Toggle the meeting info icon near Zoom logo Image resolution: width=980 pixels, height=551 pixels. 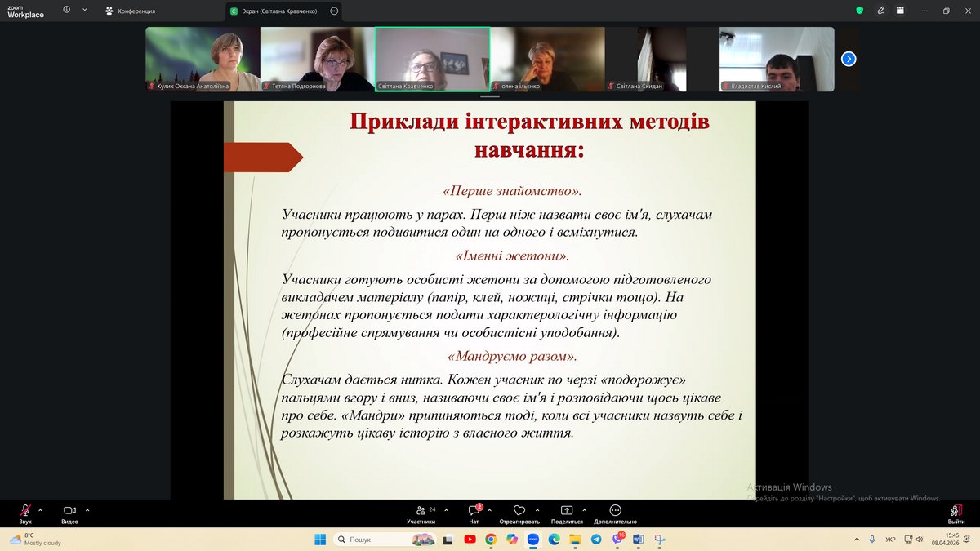pos(66,10)
